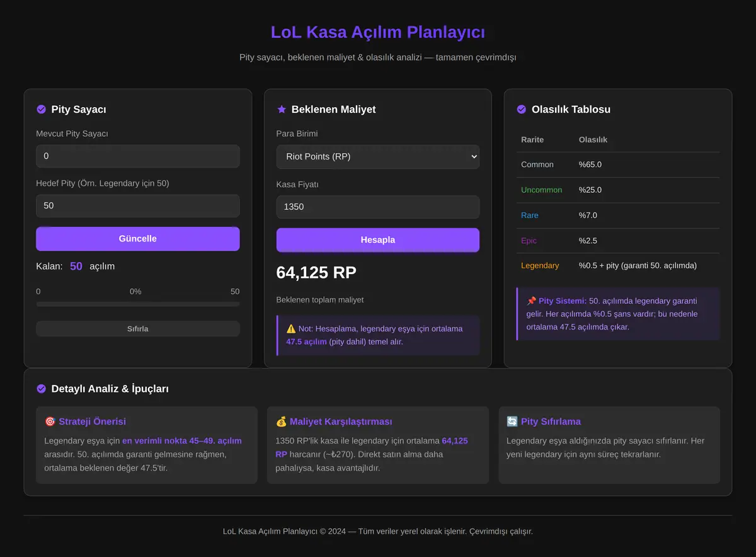Click the 0% progress percentage label
Screen dimensions: 756x557
click(x=135, y=292)
